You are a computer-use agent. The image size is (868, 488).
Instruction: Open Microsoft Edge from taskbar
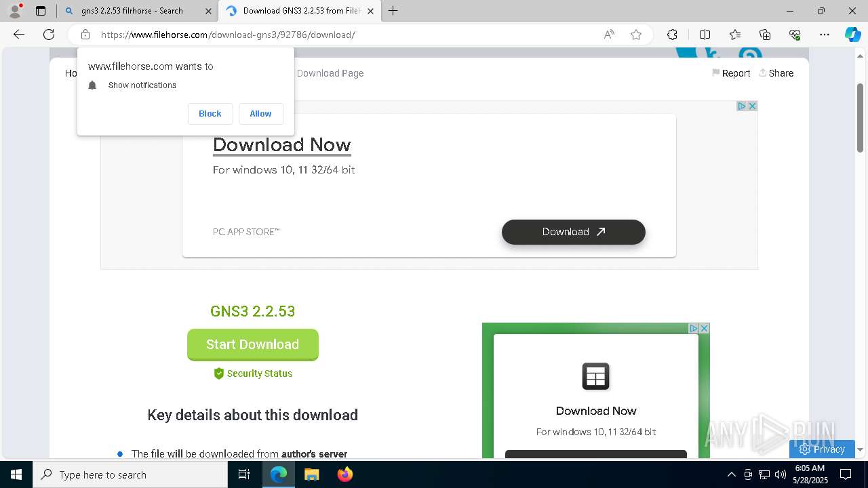click(279, 474)
